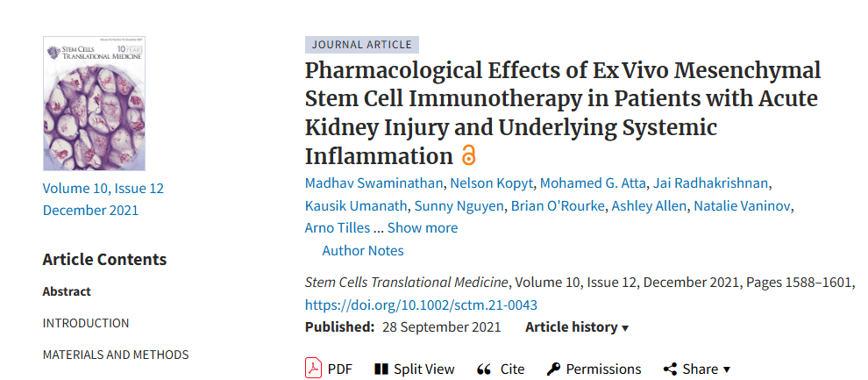Go to the INTRODUCTION section
The image size is (868, 380).
[x=86, y=323]
